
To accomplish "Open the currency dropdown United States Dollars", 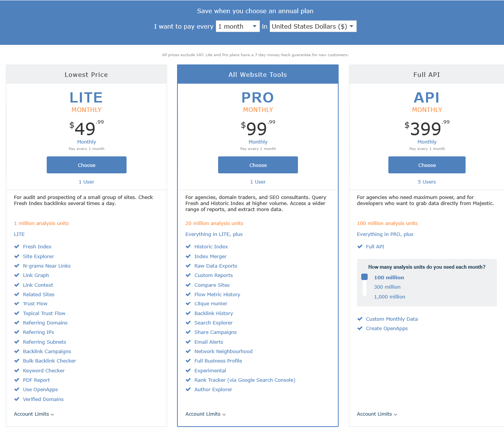I will pyautogui.click(x=313, y=26).
